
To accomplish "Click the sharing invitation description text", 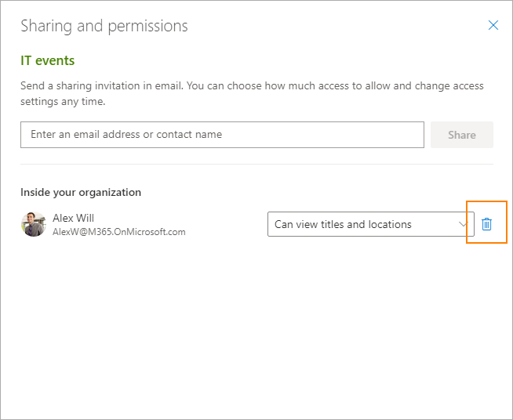I will 252,93.
